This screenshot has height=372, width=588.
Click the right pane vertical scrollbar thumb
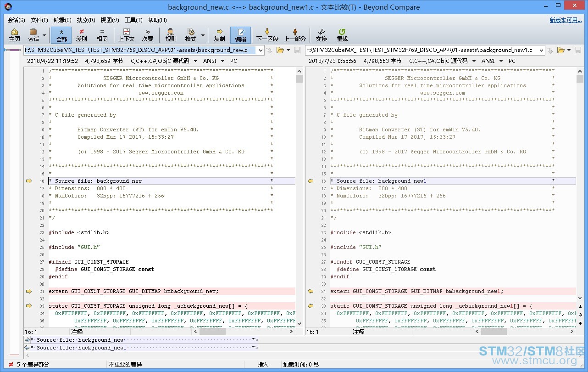click(580, 79)
